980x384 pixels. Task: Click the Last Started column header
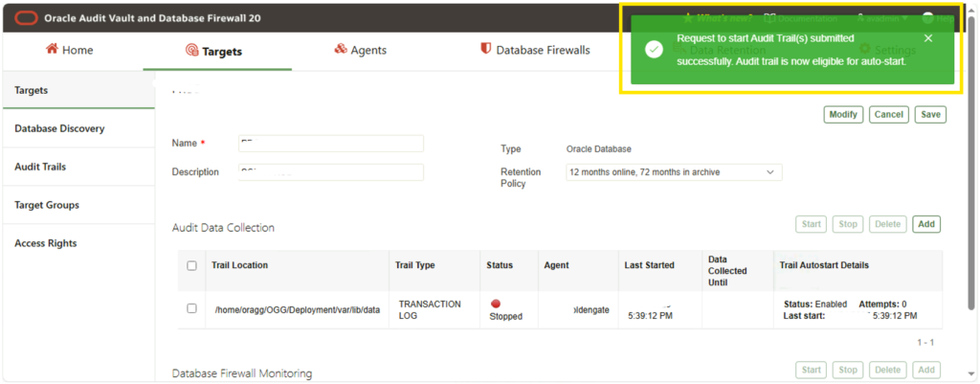pos(650,265)
